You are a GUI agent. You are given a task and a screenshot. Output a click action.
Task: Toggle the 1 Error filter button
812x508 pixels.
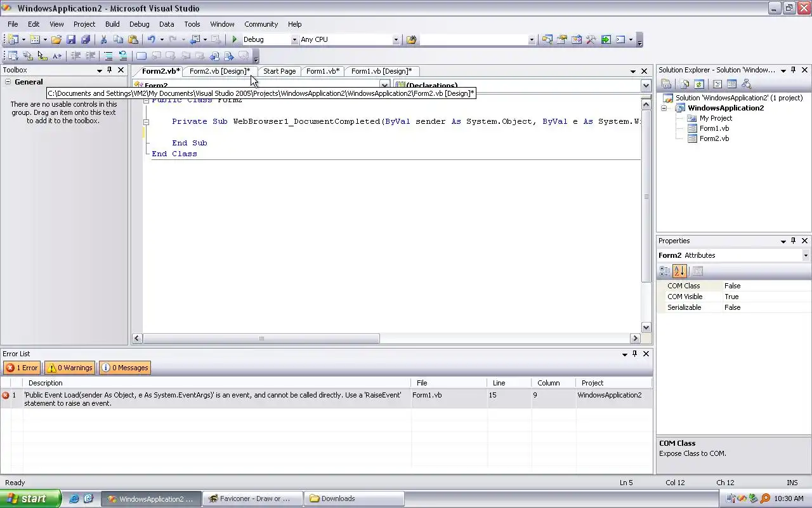click(22, 368)
